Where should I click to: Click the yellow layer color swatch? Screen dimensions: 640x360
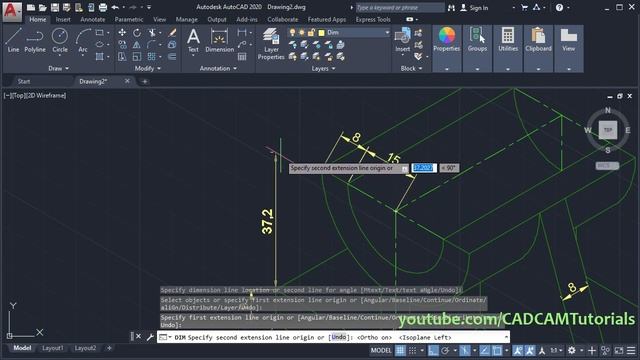pyautogui.click(x=322, y=33)
